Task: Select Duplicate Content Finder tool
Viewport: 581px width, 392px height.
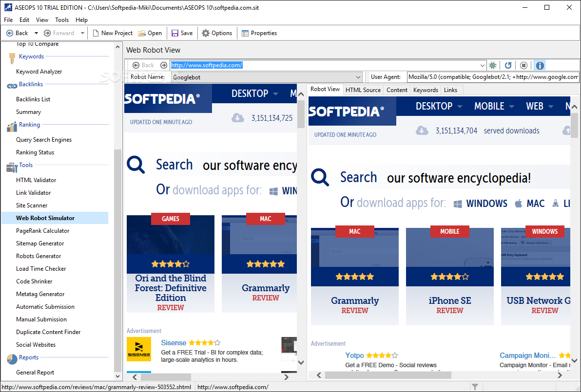Action: click(48, 332)
